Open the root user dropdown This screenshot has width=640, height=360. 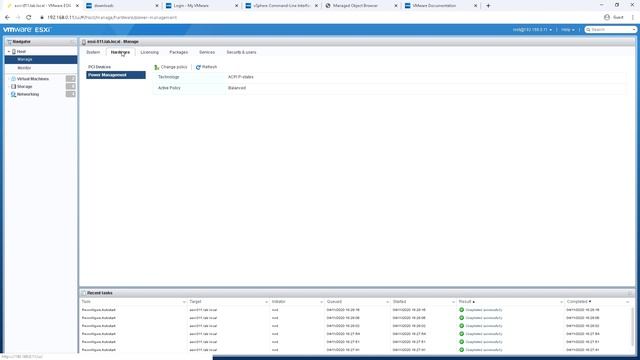532,30
